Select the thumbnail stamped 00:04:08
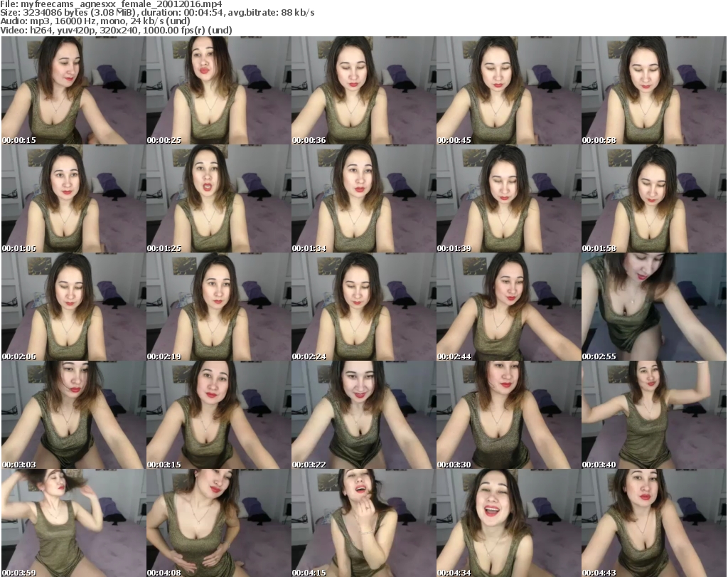728x577 pixels. click(219, 523)
